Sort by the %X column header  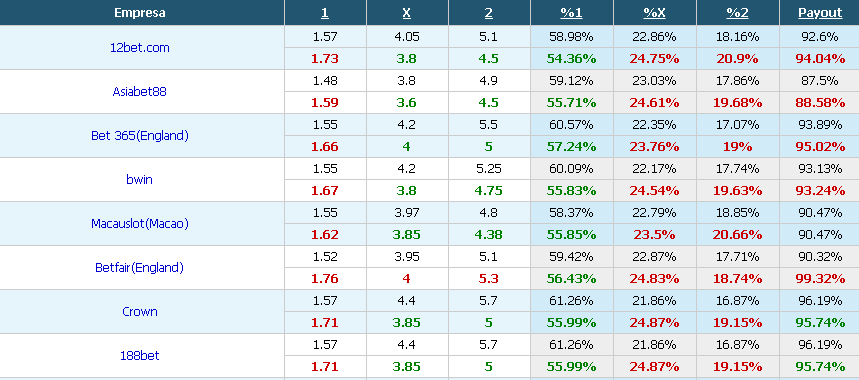pyautogui.click(x=654, y=13)
